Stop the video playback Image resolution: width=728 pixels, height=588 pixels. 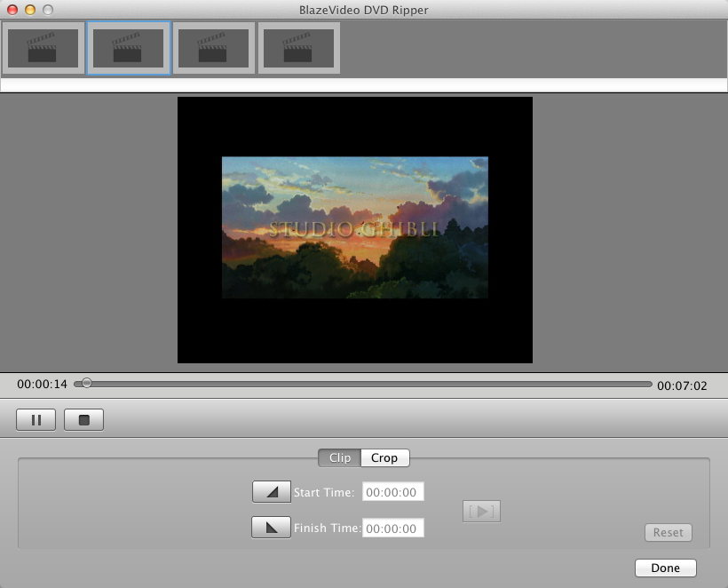84,420
